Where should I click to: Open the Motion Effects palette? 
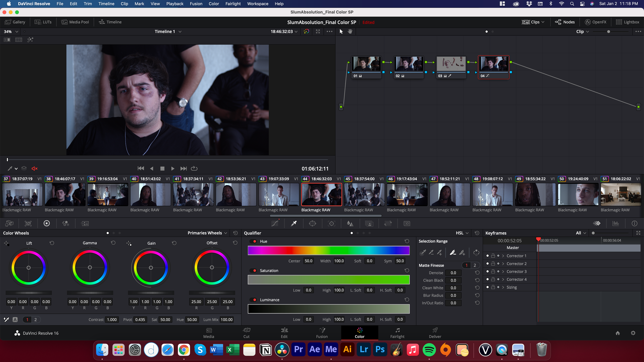coord(85,223)
